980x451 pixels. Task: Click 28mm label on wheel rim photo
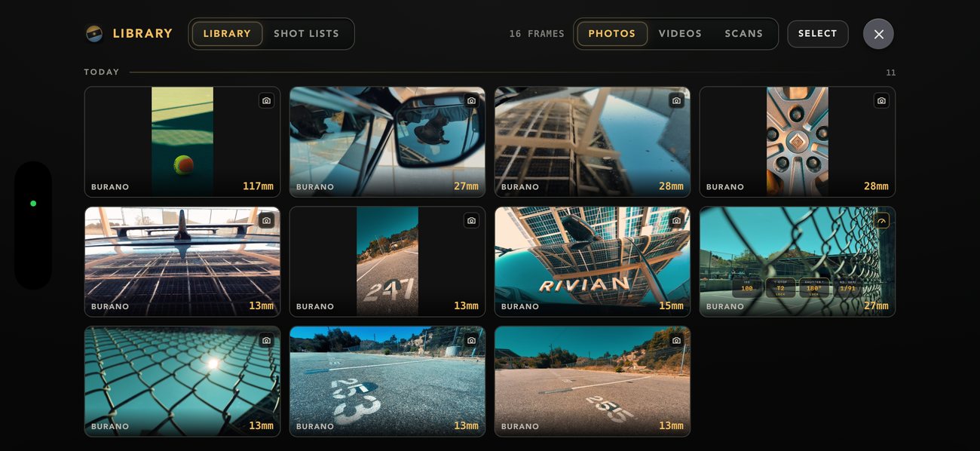[x=876, y=186]
